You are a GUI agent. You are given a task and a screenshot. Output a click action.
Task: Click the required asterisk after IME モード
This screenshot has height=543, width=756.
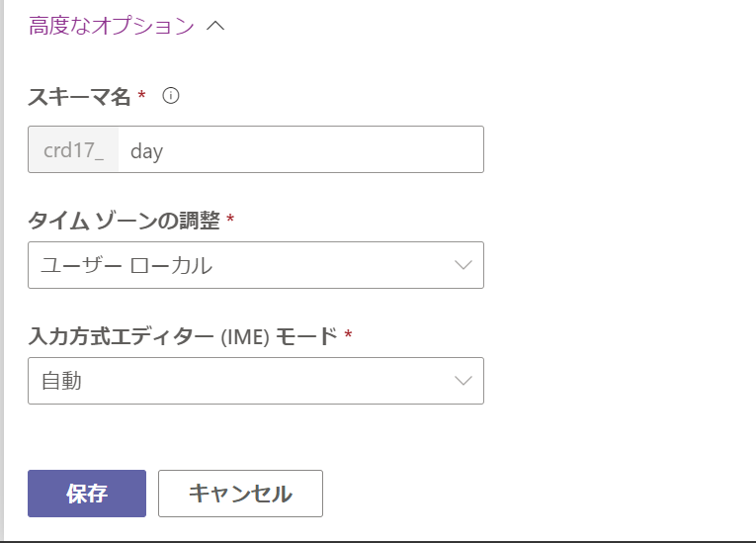coord(348,334)
